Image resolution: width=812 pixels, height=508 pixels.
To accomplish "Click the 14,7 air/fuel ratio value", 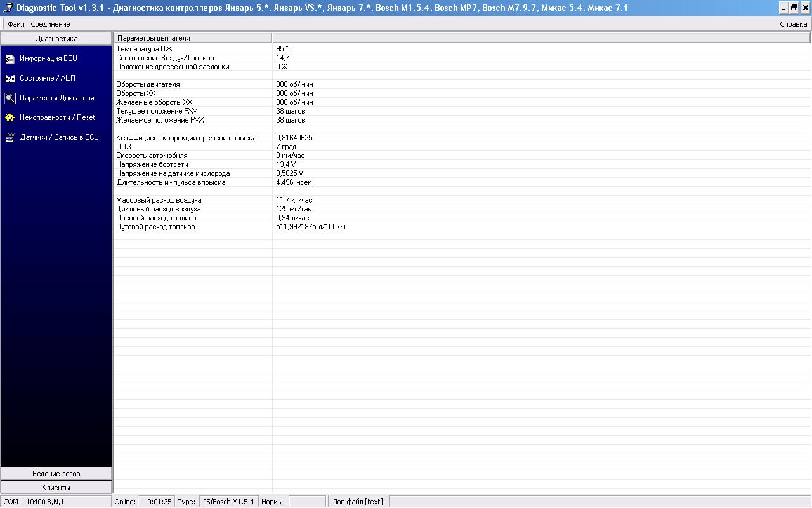I will (x=282, y=58).
